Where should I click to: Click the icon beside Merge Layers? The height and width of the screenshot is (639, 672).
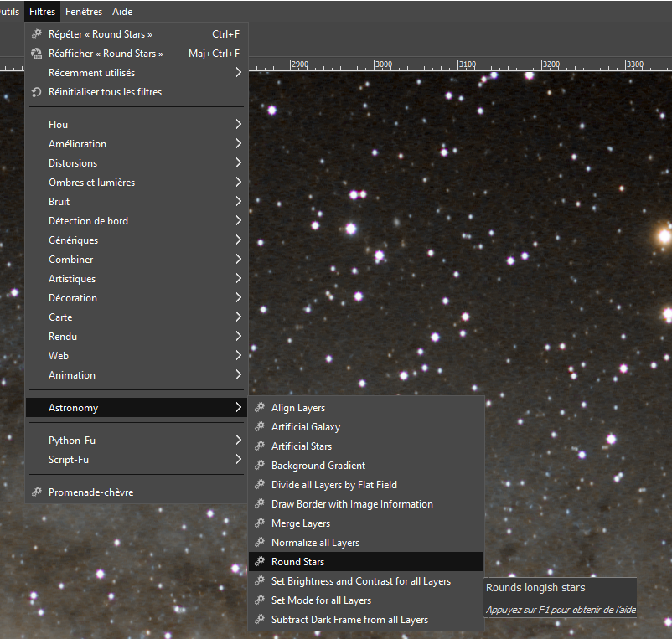click(260, 523)
